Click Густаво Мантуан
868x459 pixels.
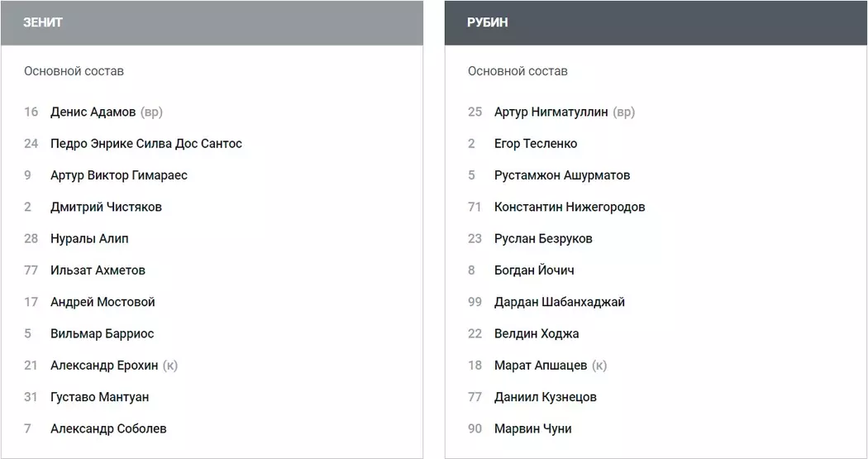(99, 397)
